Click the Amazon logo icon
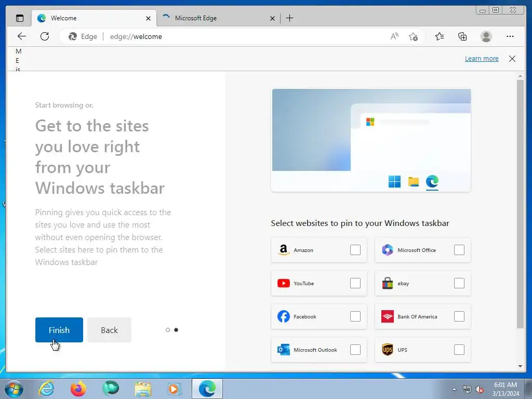Screen dimensions: 532x399 coord(284,250)
